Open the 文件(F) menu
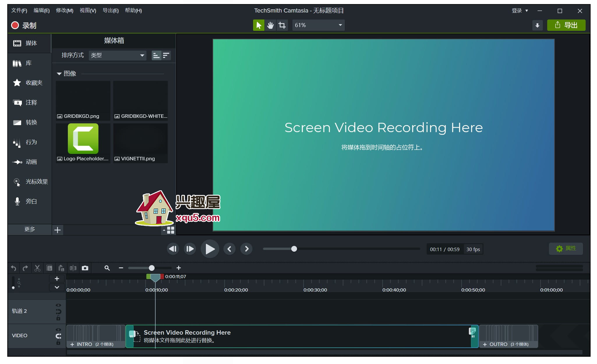The height and width of the screenshot is (364, 597). (19, 10)
